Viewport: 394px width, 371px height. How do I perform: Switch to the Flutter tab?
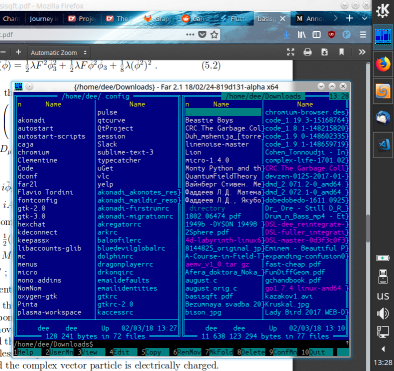pyautogui.click(x=233, y=19)
